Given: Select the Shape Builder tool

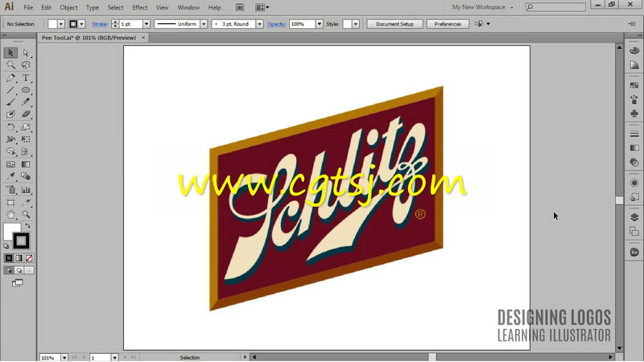Looking at the screenshot, I should tap(10, 152).
